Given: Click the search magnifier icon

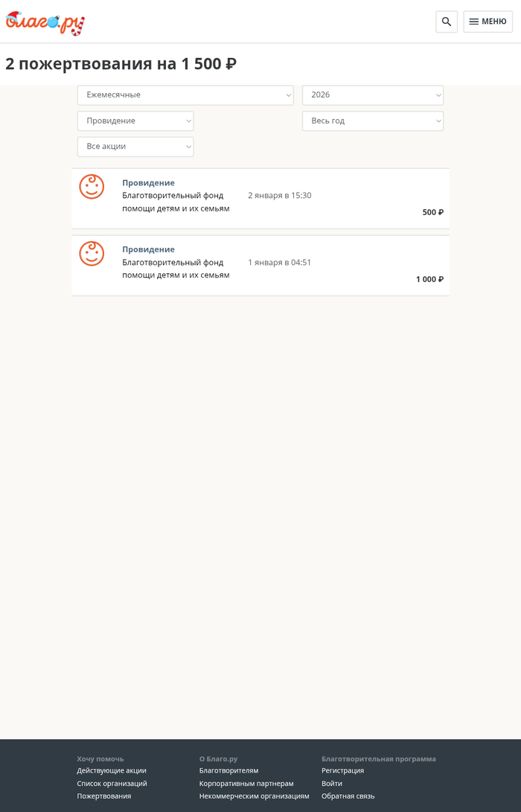Looking at the screenshot, I should (x=447, y=22).
